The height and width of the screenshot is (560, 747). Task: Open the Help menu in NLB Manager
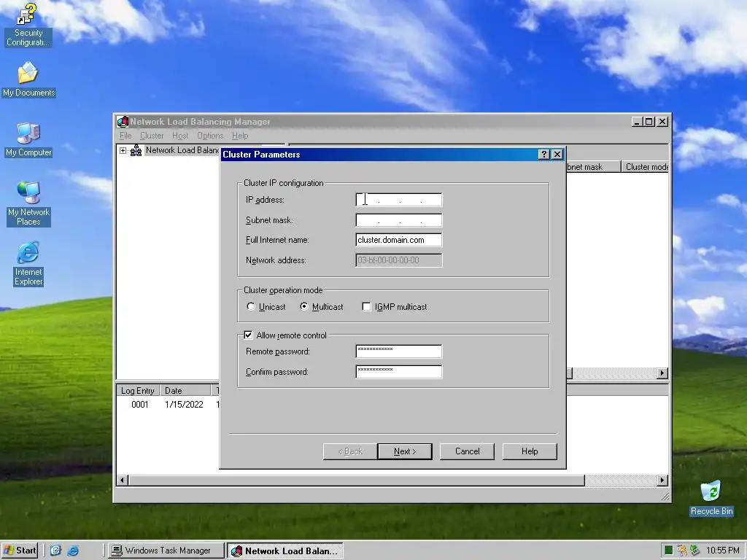pyautogui.click(x=240, y=136)
